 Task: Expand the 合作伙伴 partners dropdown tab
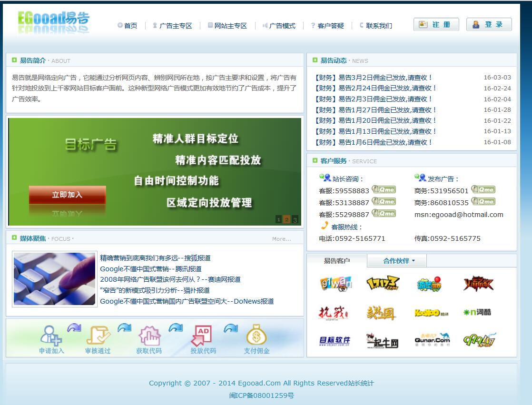coord(399,261)
